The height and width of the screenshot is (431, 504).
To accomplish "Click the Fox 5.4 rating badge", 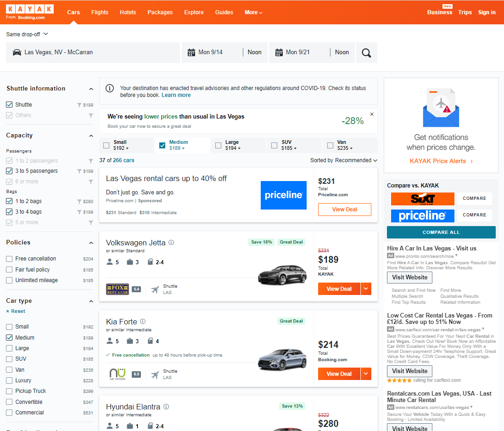I will (136, 289).
